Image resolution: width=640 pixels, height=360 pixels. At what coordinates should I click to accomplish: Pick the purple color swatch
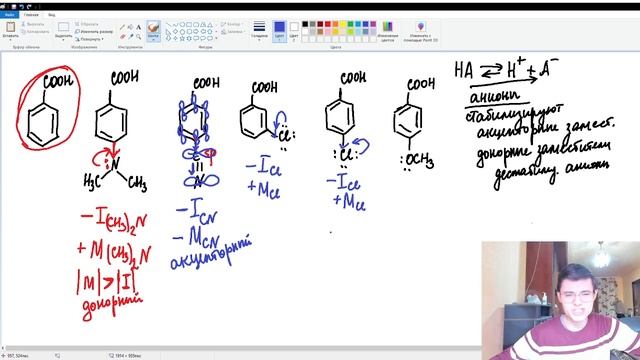coord(373,24)
